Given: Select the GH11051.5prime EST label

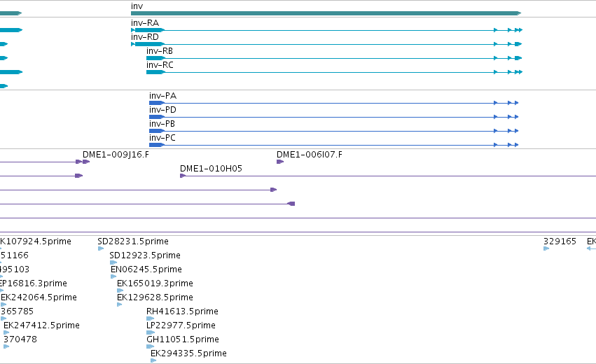Looking at the screenshot, I should pyautogui.click(x=183, y=339).
